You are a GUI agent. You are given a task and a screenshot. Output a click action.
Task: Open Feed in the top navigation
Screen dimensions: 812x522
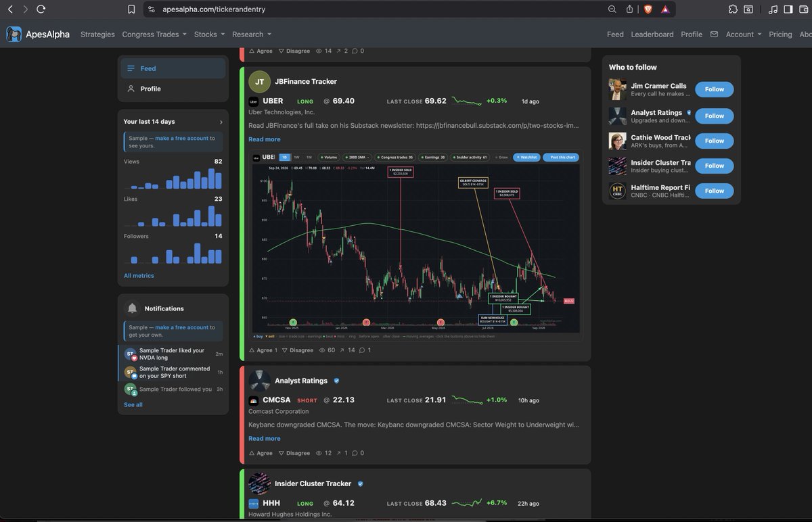[x=615, y=34]
